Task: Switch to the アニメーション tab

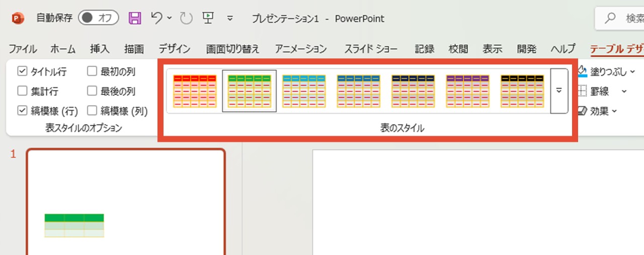Action: coord(301,49)
